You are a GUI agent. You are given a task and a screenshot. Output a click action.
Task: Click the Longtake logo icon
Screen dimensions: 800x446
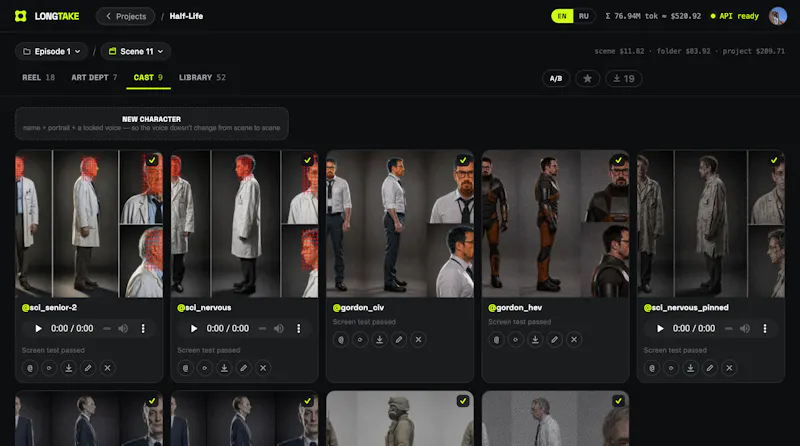(20, 16)
